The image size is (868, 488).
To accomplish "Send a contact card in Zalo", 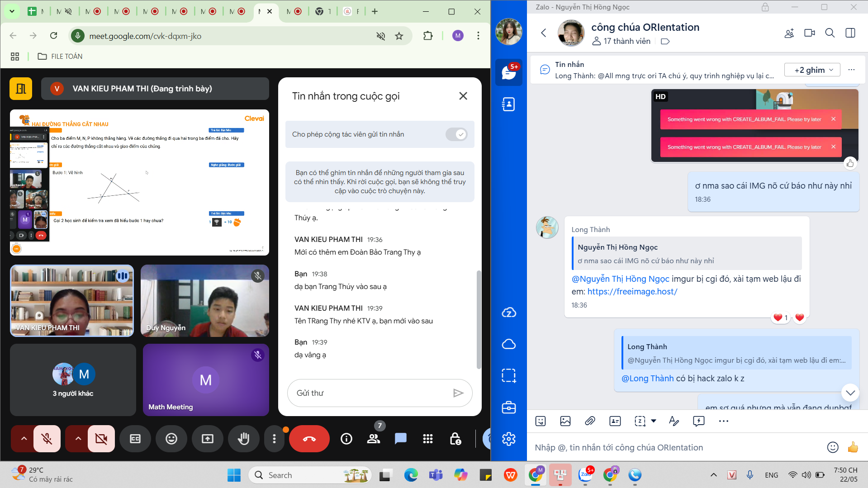I will click(x=615, y=421).
